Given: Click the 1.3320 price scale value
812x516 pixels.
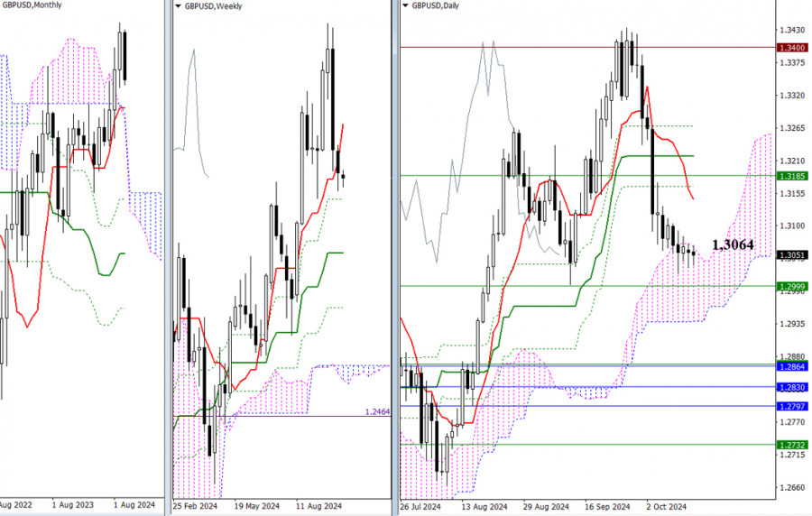Looking at the screenshot, I should pyautogui.click(x=792, y=96).
